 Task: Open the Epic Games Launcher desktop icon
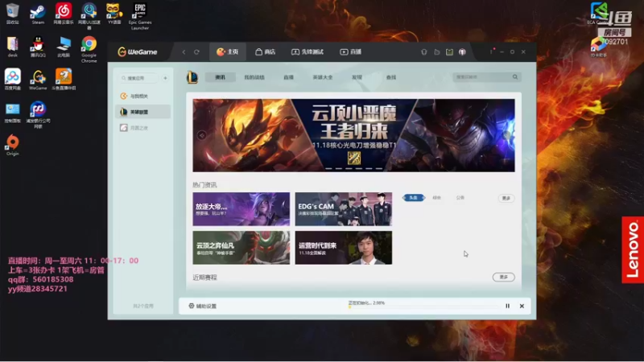[x=140, y=16]
